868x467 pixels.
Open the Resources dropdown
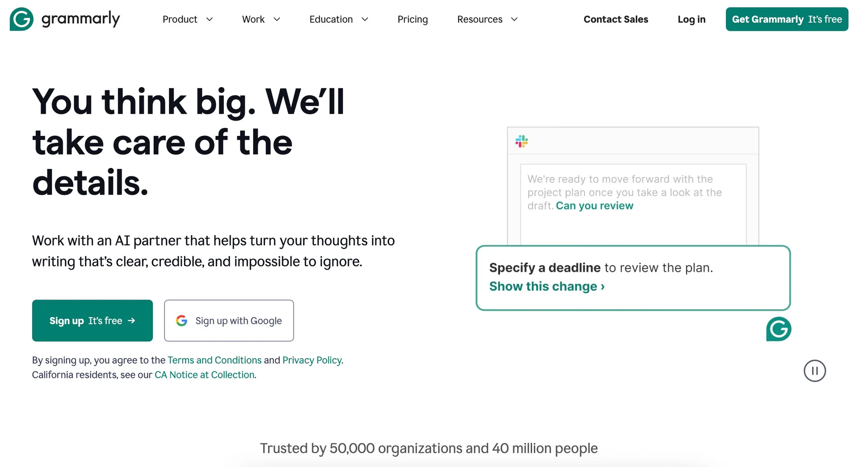click(487, 19)
